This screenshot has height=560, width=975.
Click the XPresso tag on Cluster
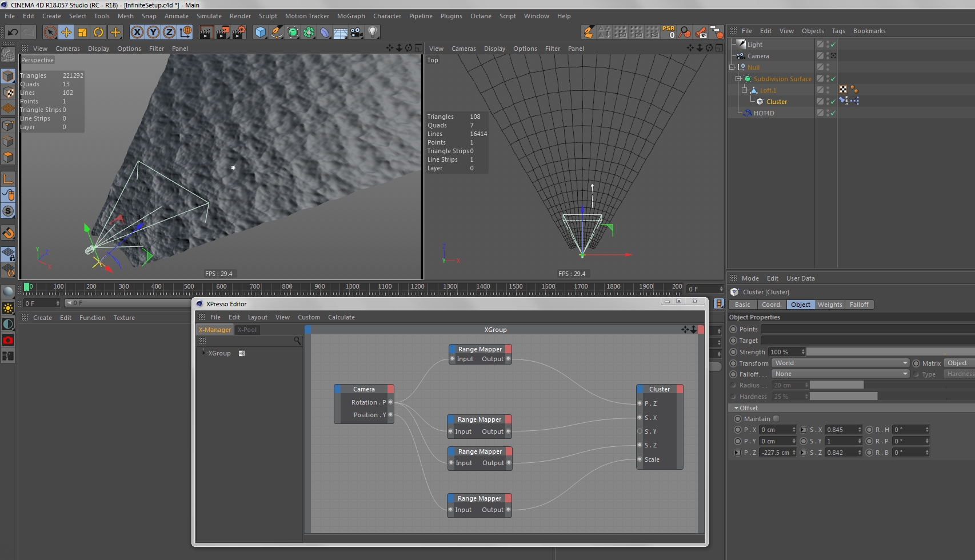(x=854, y=101)
